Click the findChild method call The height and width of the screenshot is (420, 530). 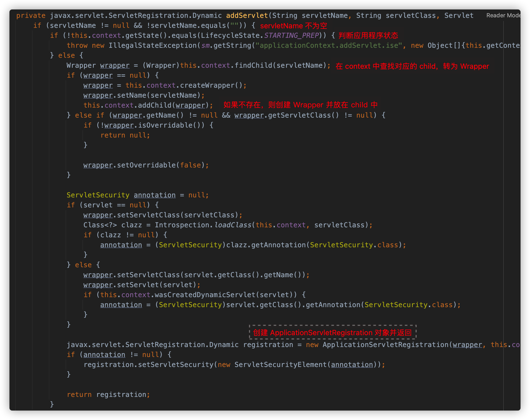pos(253,65)
